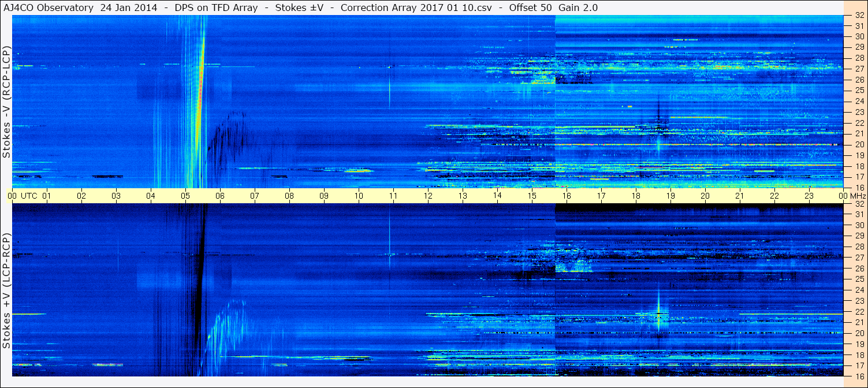The image size is (868, 388).
Task: Select the 02 hour time marker
Action: point(81,196)
